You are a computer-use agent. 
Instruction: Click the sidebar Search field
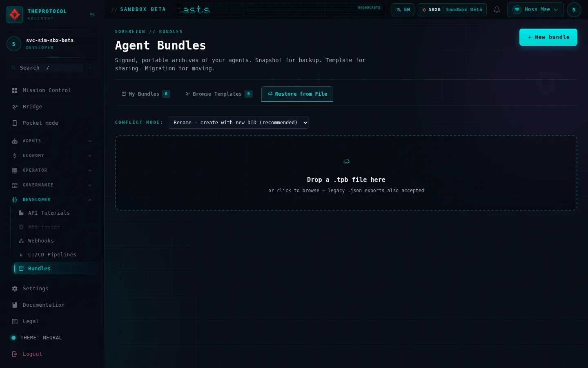[52, 68]
